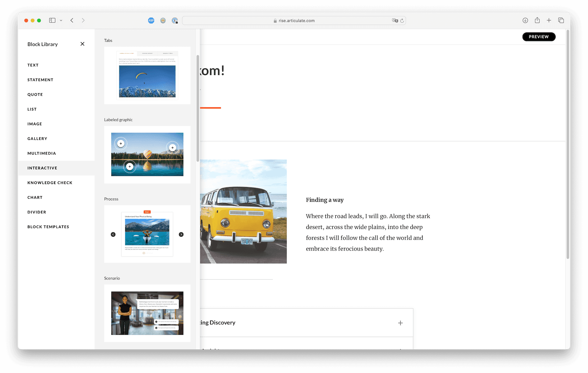588x373 pixels.
Task: Click the 1Password browser extension icon
Action: click(x=175, y=21)
